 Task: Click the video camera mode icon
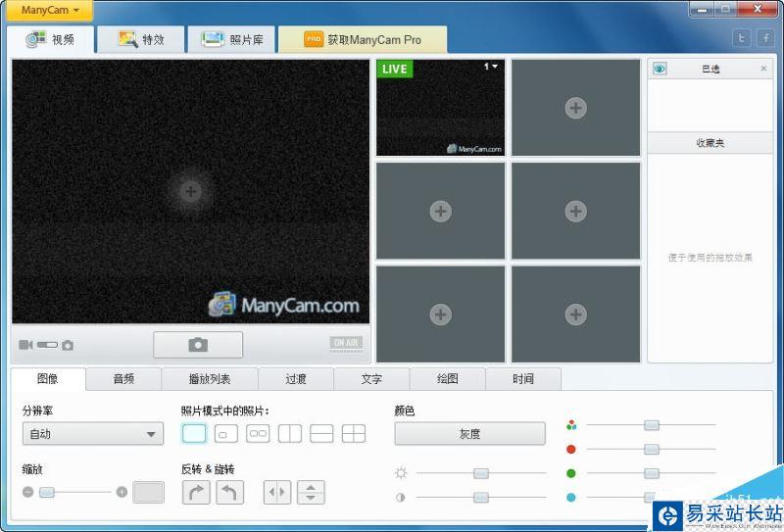[25, 345]
